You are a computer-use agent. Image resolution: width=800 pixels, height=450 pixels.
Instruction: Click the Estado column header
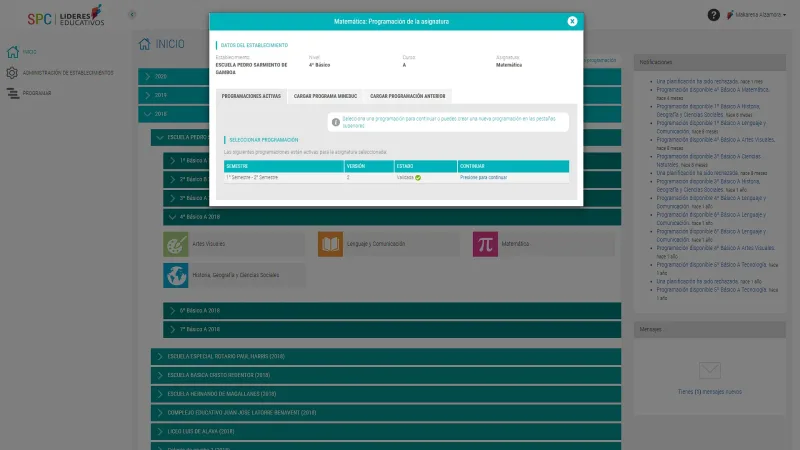(426, 166)
